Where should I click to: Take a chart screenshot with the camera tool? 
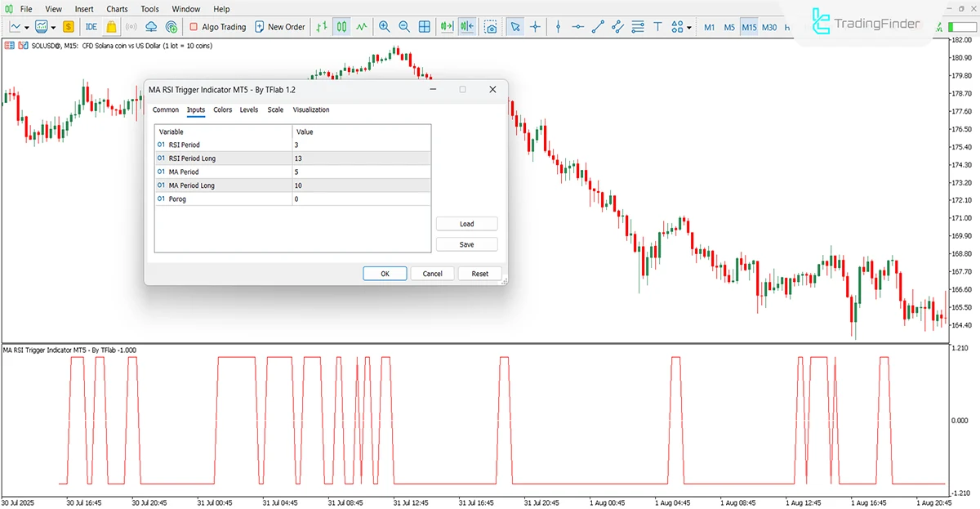coord(491,26)
